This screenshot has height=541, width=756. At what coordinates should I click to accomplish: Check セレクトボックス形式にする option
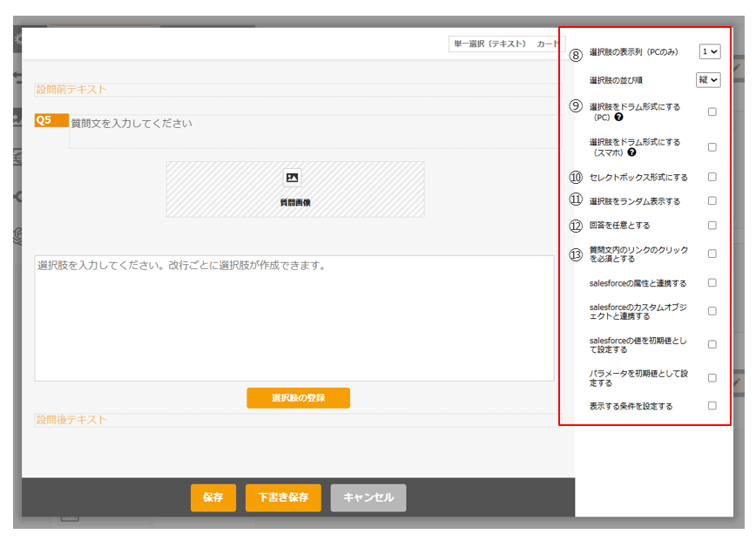[712, 177]
